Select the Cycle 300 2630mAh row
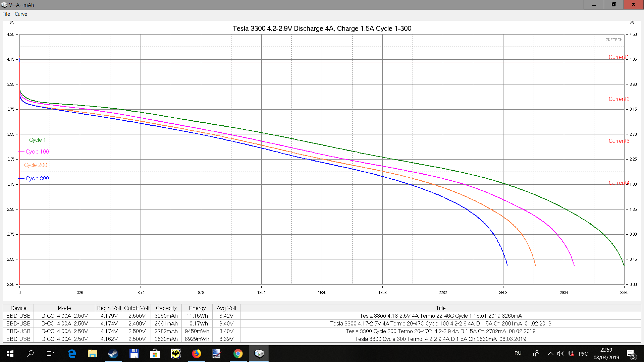644x362 pixels. 166,339
